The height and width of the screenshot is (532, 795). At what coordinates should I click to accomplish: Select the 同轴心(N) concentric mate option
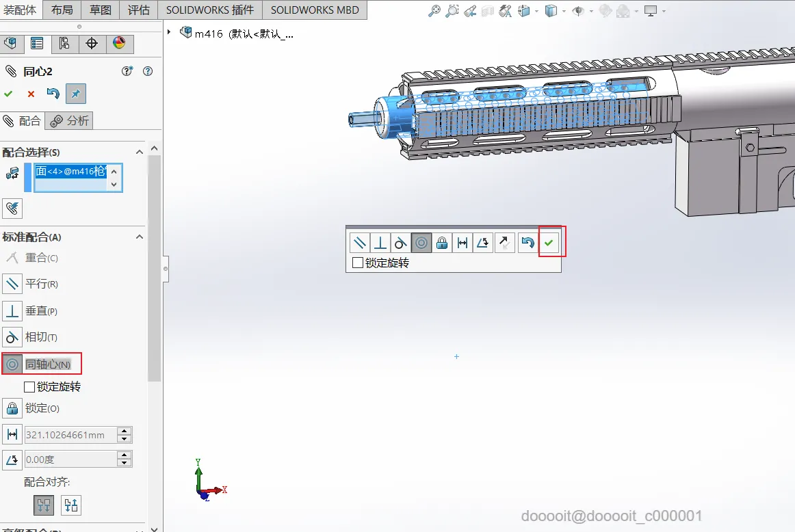click(x=42, y=364)
